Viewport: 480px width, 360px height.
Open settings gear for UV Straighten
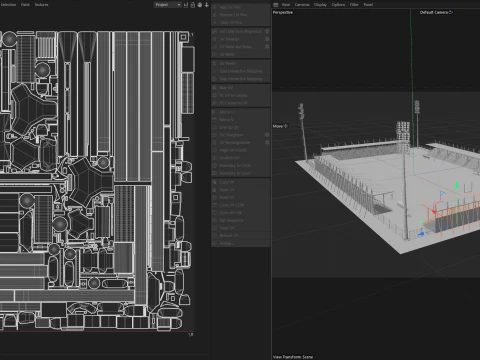click(267, 135)
